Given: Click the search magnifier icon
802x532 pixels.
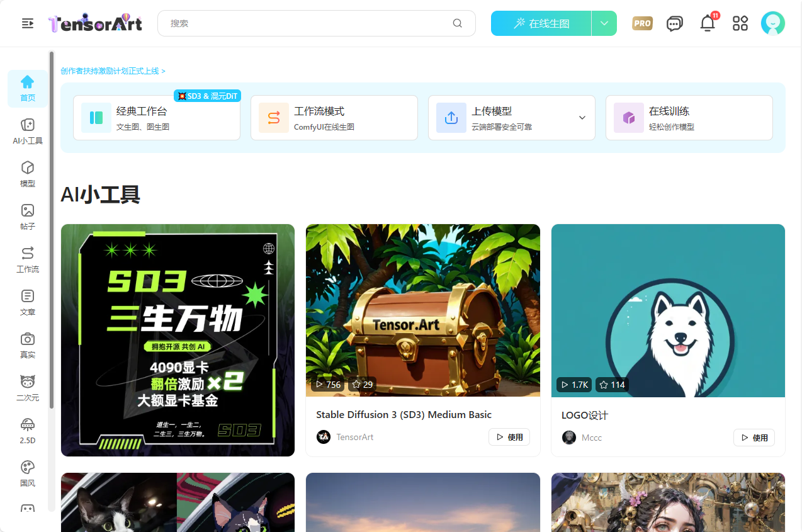Looking at the screenshot, I should point(458,23).
